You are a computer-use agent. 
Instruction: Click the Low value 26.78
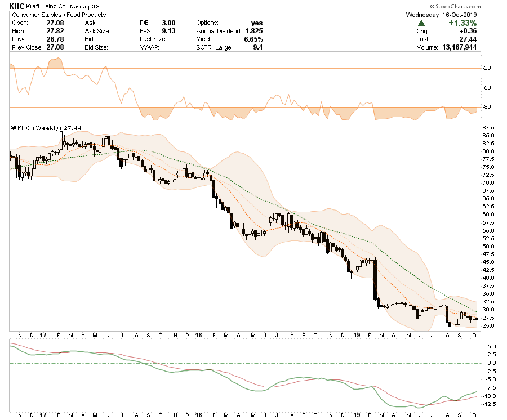[x=55, y=39]
